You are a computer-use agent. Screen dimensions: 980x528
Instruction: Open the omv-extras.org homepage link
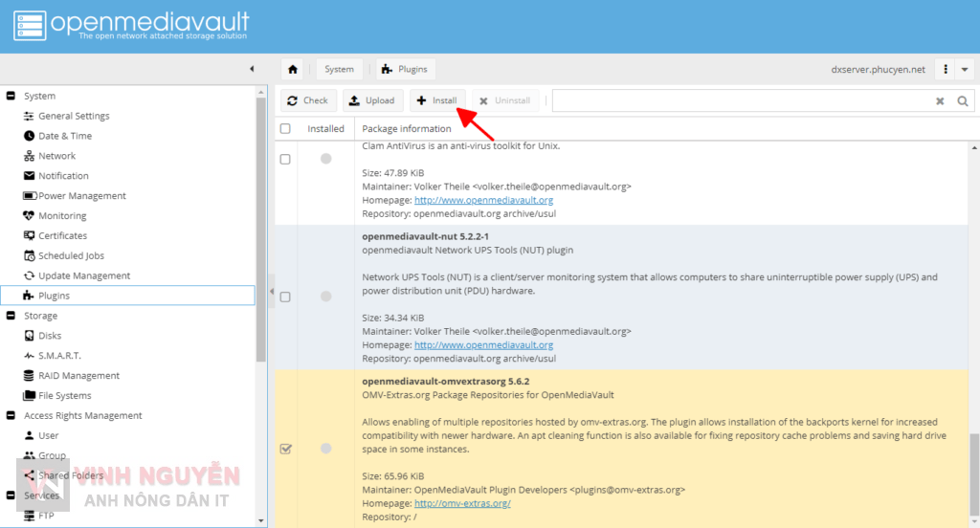click(462, 503)
